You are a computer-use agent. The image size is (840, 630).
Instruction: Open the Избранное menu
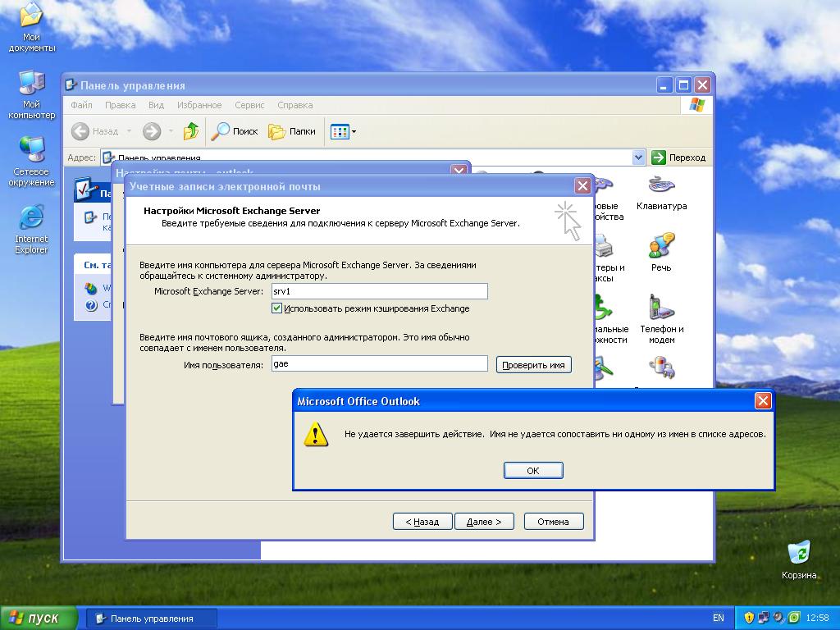[199, 105]
